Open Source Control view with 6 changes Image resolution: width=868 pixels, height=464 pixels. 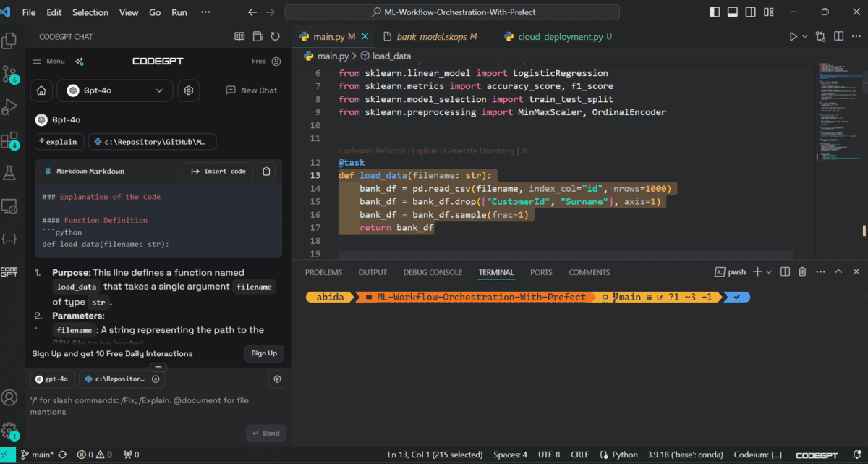pyautogui.click(x=9, y=74)
